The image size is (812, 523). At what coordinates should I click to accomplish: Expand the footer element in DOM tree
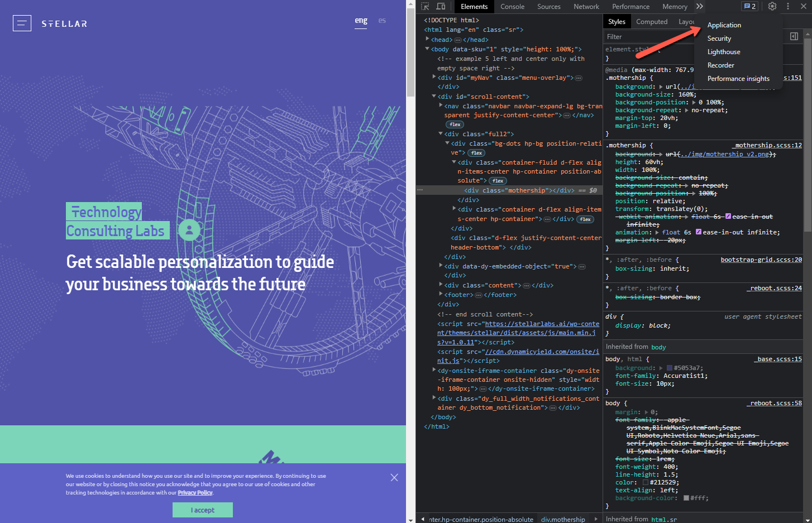pos(441,295)
